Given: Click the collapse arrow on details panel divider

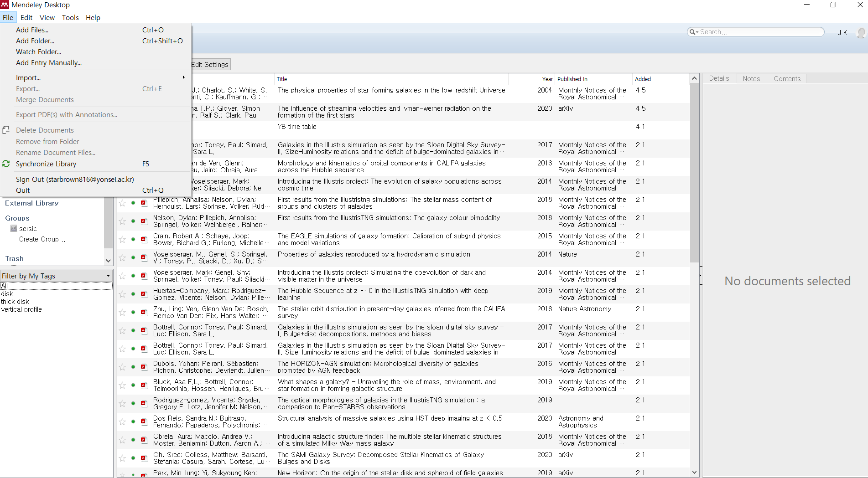Looking at the screenshot, I should point(700,276).
